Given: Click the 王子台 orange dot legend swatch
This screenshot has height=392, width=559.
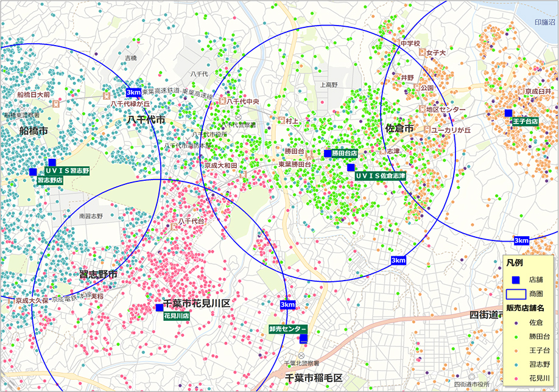Looking at the screenshot, I should click(x=516, y=351).
